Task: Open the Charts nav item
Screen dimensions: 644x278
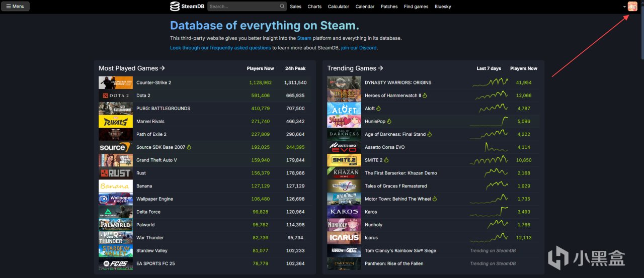Action: (314, 7)
